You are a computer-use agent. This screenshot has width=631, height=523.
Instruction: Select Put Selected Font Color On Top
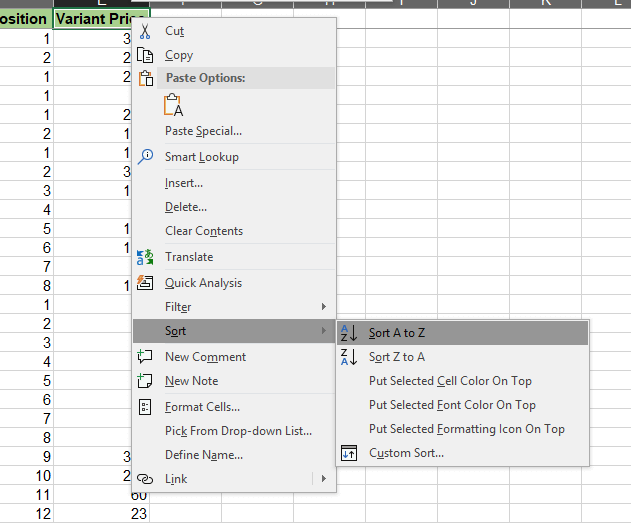point(452,405)
